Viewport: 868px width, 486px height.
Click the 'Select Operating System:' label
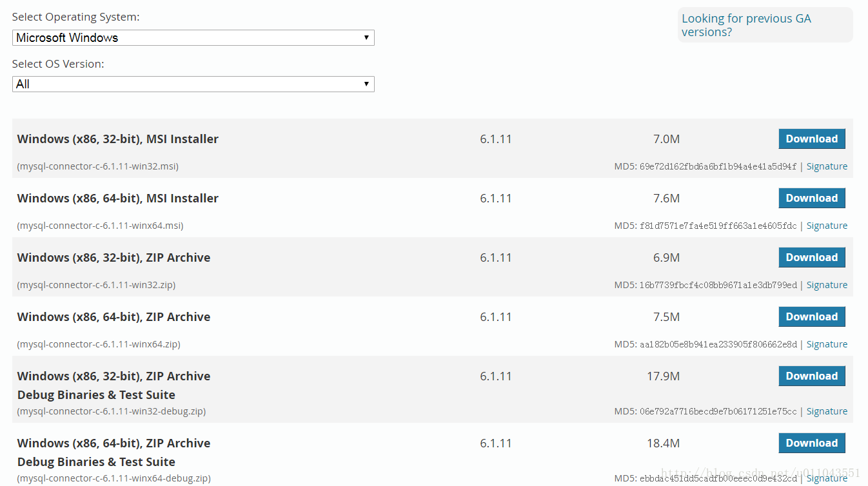click(x=76, y=17)
